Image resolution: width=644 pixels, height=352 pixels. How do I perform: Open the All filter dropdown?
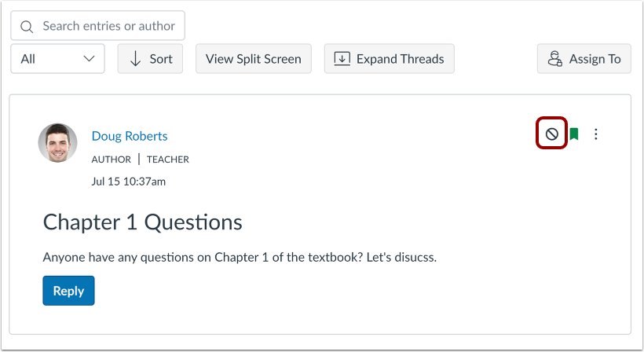pos(58,59)
